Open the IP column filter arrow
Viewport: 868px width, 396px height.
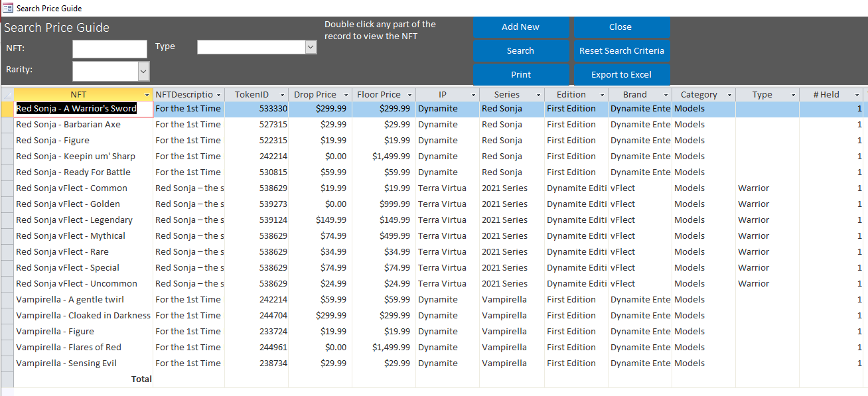tap(473, 95)
